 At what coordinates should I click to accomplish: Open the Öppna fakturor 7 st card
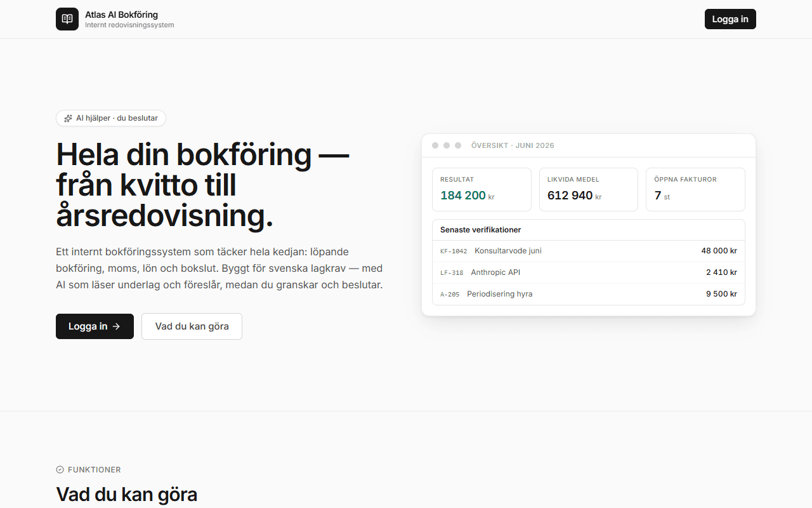(695, 189)
